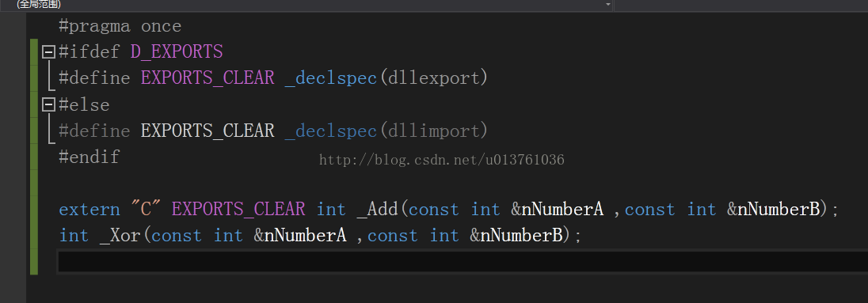
Task: Click the int return type before _Add
Action: pos(331,210)
